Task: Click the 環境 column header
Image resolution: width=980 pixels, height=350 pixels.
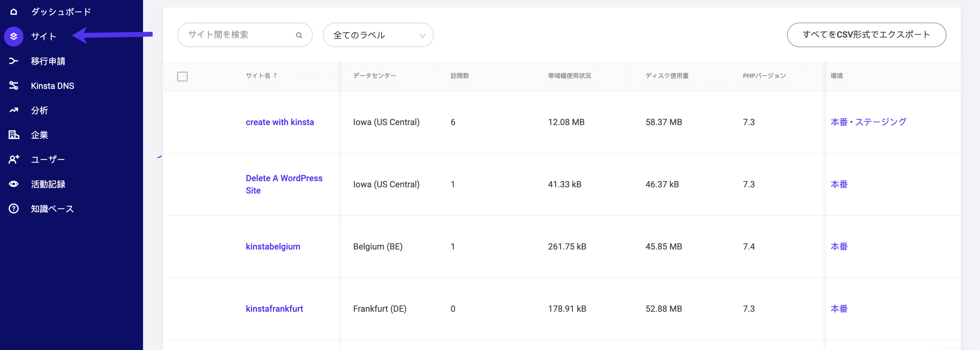Action: coord(837,75)
